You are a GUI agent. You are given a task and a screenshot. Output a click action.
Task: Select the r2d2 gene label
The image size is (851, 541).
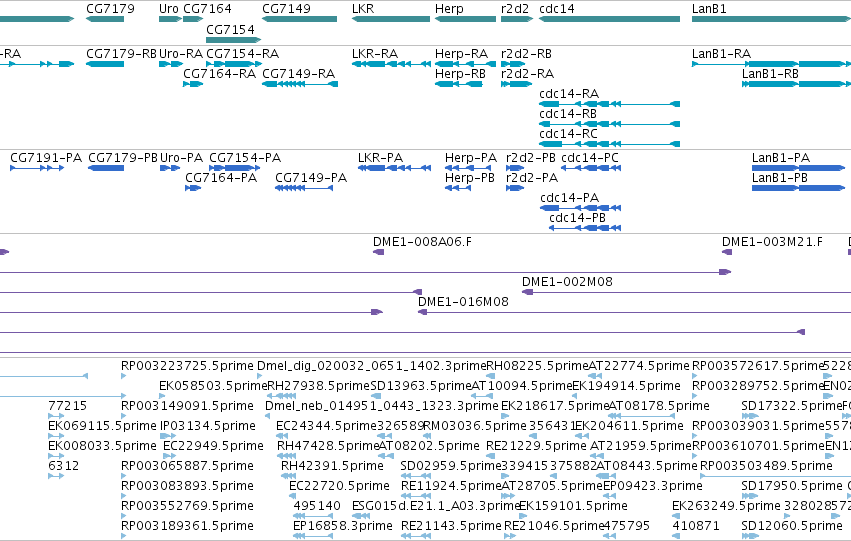515,9
